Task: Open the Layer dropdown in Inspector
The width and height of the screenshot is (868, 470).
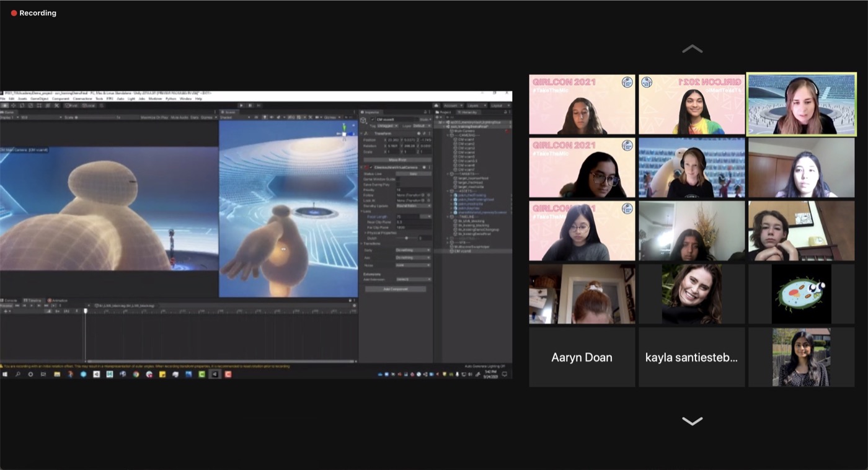Action: (x=421, y=125)
